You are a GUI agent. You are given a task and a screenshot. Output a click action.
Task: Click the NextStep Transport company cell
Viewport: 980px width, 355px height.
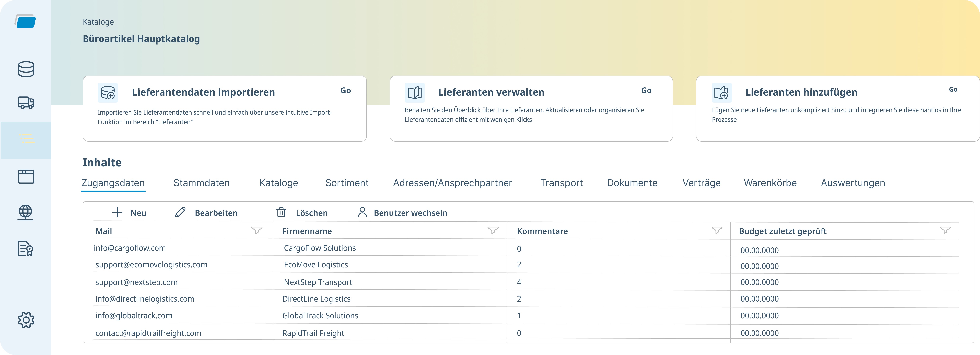[x=318, y=282]
